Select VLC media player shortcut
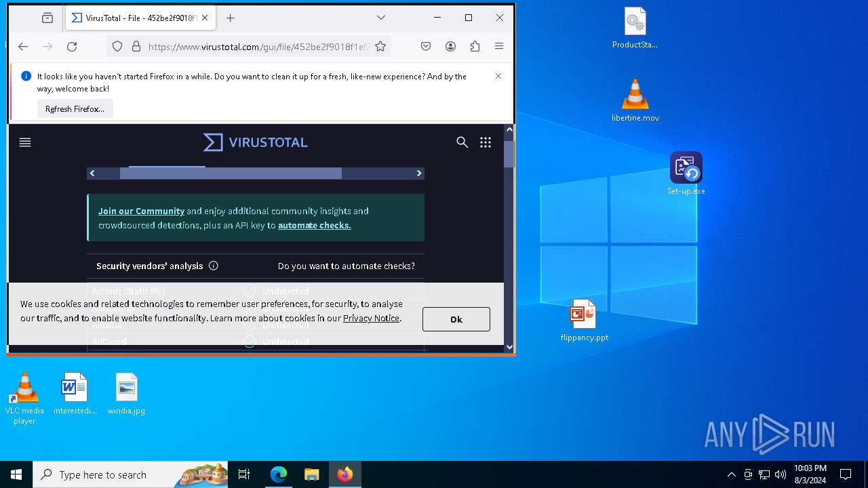 pyautogui.click(x=24, y=399)
